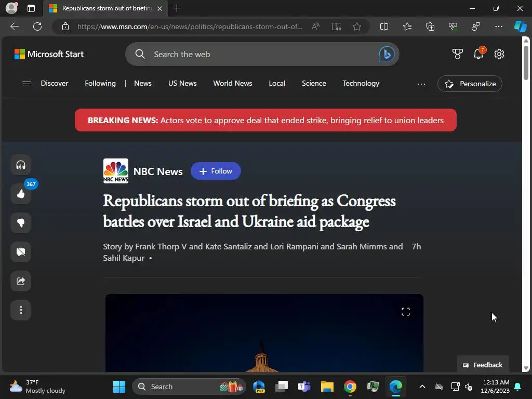Viewport: 532px width, 399px height.
Task: Add this page to favorites
Action: 356,26
